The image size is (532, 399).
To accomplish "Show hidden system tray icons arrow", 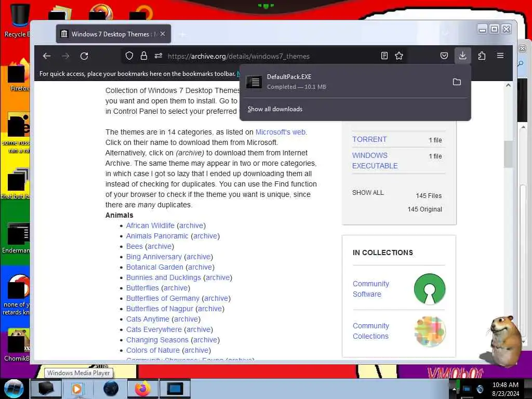I will (x=454, y=389).
